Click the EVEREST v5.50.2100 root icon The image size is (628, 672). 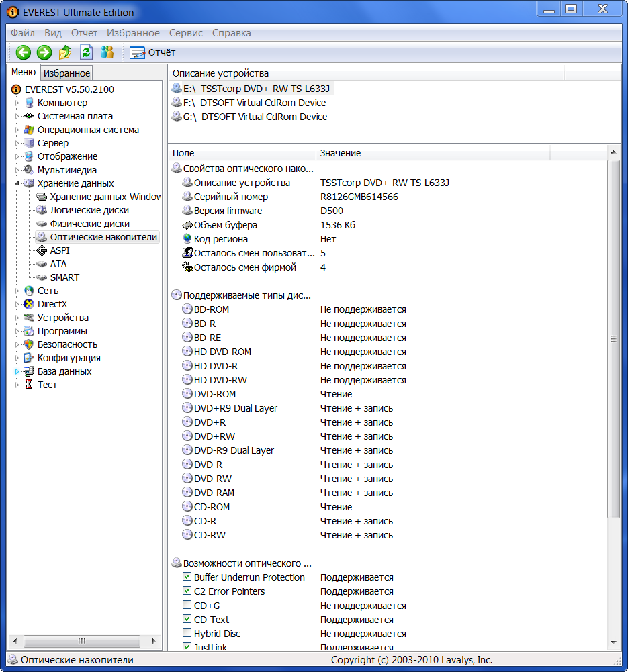16,89
